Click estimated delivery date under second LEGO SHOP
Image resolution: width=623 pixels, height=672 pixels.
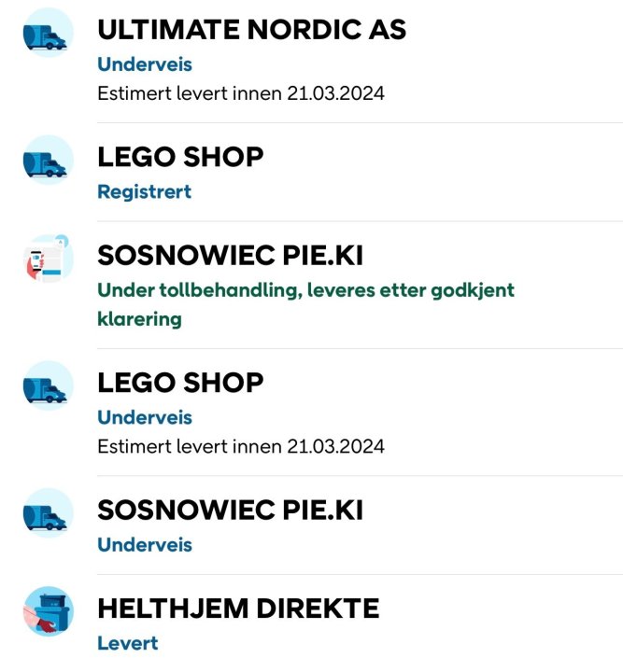(x=241, y=446)
